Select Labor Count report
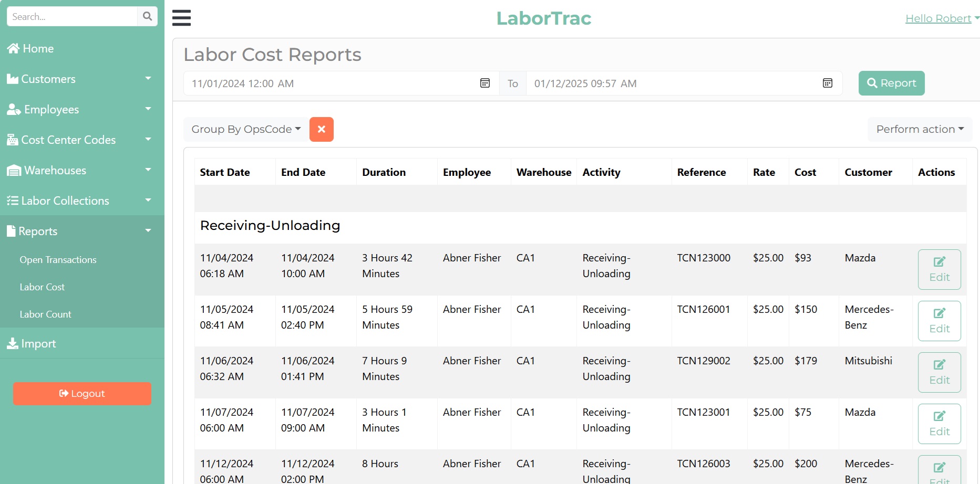 (46, 314)
